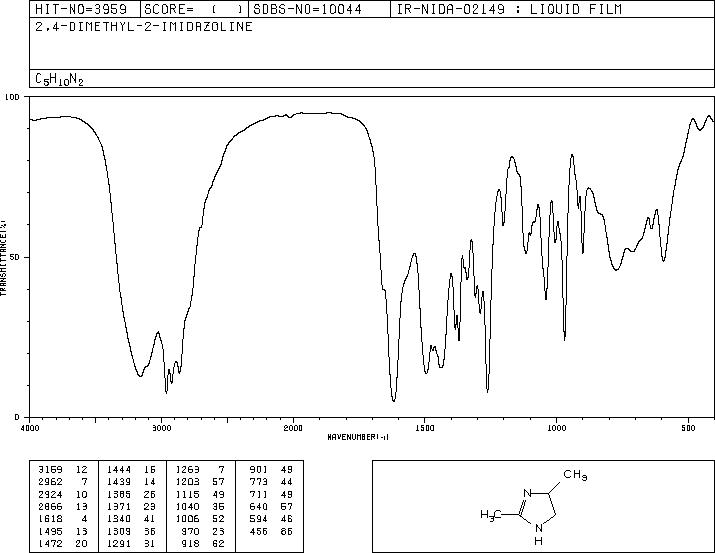Select peak 1006 in the peak table
Image resolution: width=715 pixels, height=553 pixels.
click(x=187, y=519)
